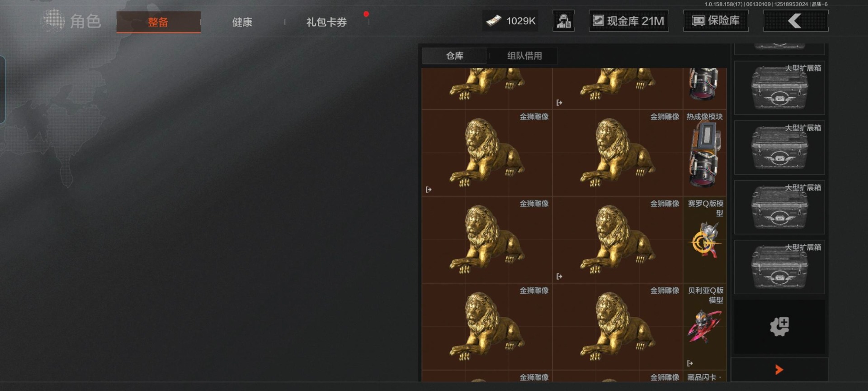
Task: Open the character outfit icon button
Action: 563,21
